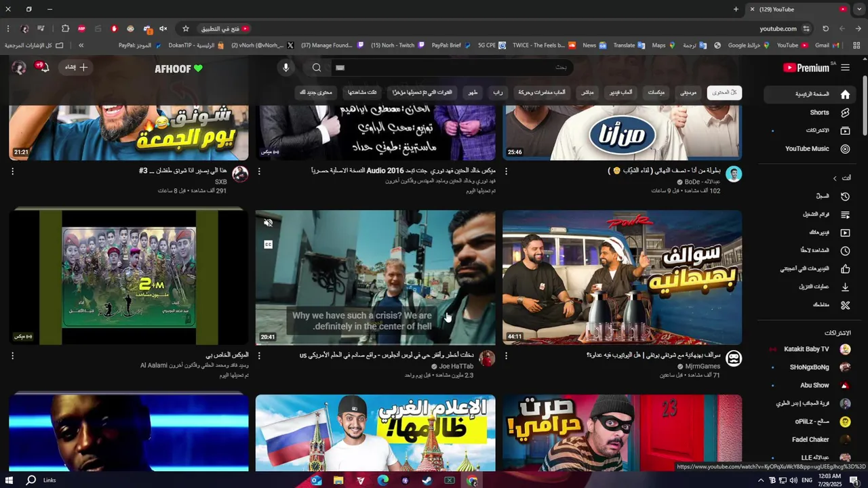Click the YouTube Premium logo

coord(806,68)
